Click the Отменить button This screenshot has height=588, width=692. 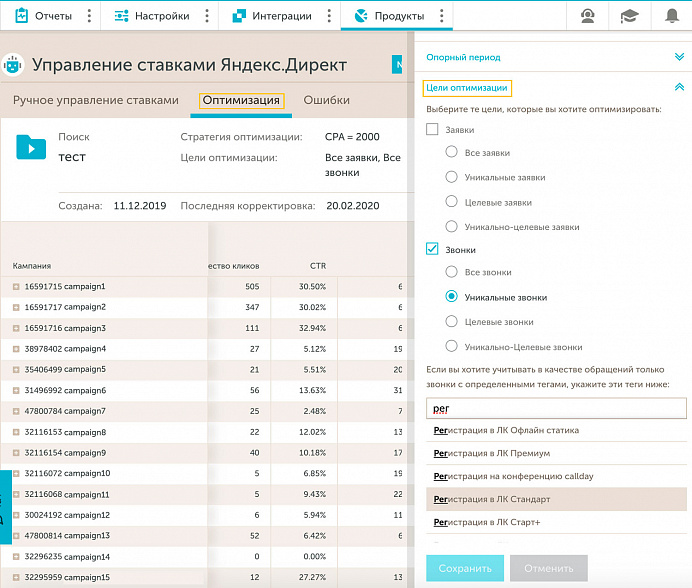click(x=549, y=568)
